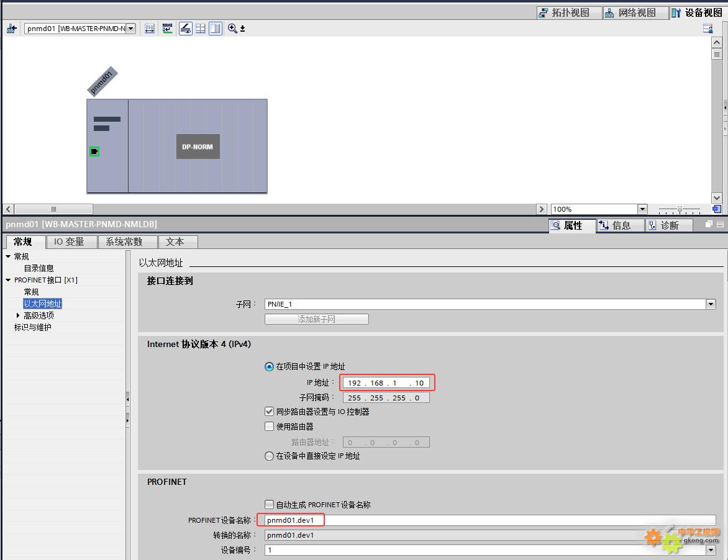Enable auto-generate PROFINET device name checkbox
The width and height of the screenshot is (728, 560).
click(270, 505)
